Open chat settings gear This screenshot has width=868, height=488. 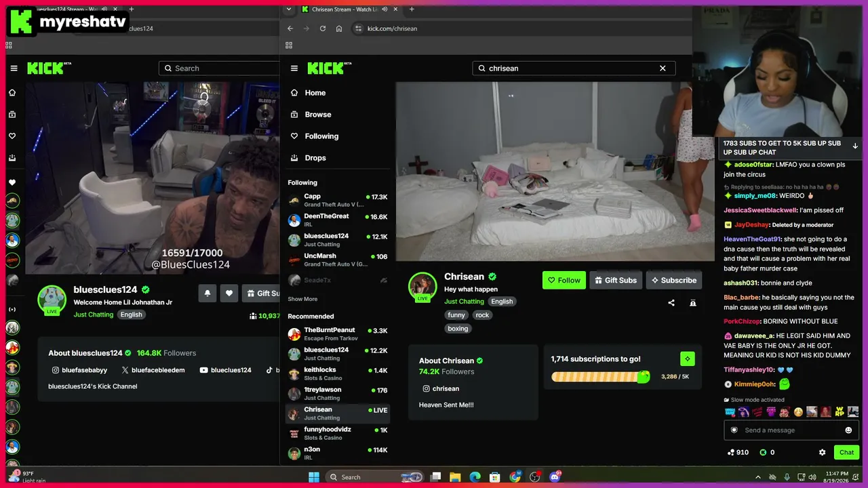[823, 452]
